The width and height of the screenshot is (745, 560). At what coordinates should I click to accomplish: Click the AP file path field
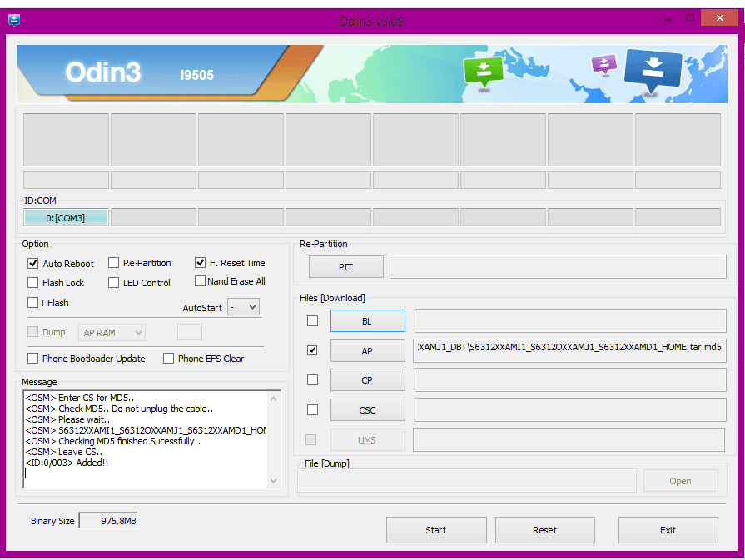point(569,350)
